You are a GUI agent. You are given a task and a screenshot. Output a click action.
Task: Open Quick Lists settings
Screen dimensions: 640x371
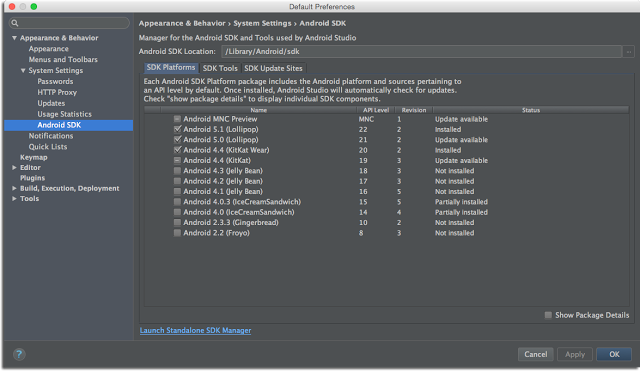[48, 147]
